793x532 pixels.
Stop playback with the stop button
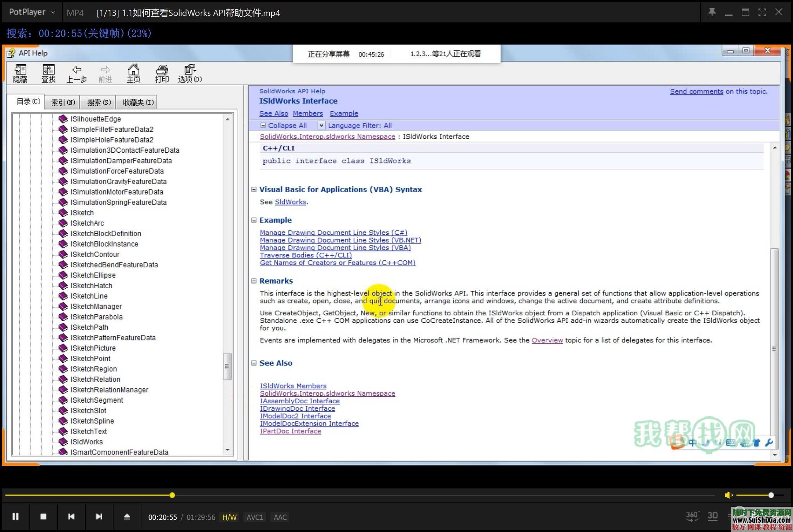(43, 517)
